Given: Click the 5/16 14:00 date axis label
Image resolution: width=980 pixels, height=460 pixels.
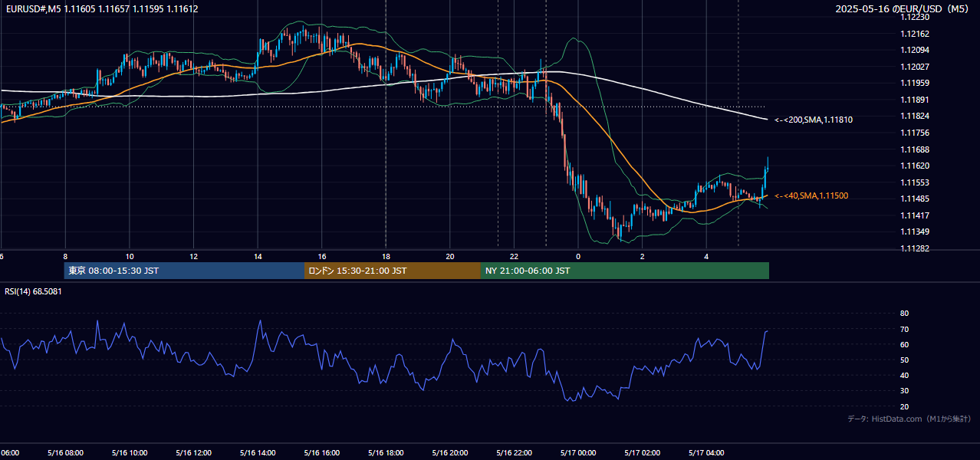Looking at the screenshot, I should point(258,452).
